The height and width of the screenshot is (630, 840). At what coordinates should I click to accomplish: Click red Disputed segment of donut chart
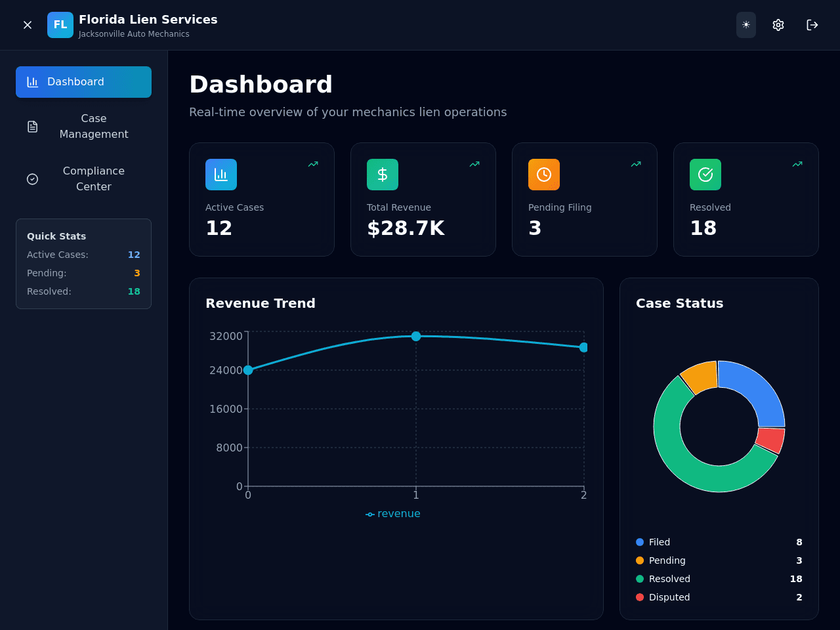coord(770,440)
